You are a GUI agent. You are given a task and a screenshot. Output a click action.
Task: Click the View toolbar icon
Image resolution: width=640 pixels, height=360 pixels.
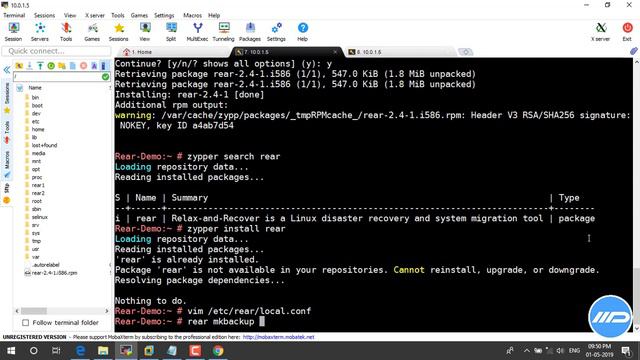[145, 32]
